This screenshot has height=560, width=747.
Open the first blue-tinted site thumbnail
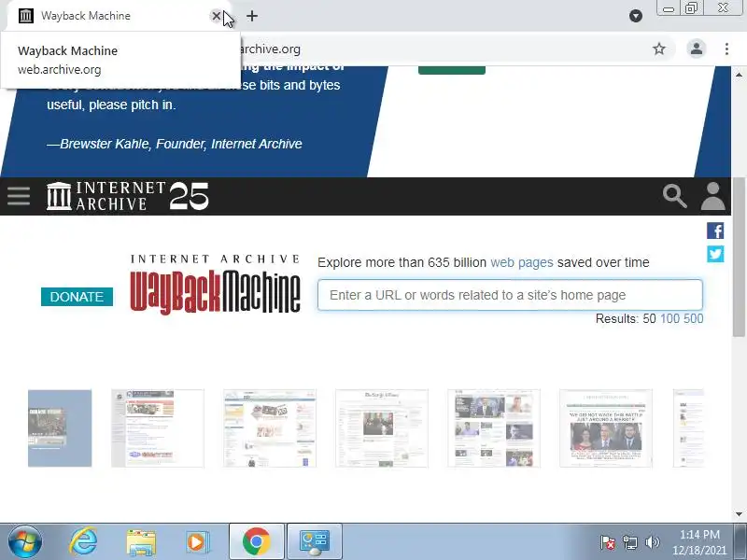pyautogui.click(x=60, y=428)
